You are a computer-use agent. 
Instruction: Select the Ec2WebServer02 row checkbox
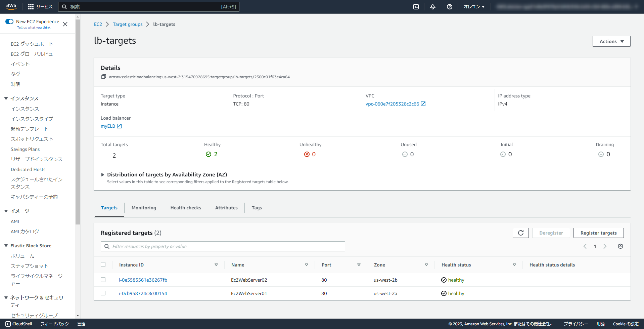coord(103,280)
